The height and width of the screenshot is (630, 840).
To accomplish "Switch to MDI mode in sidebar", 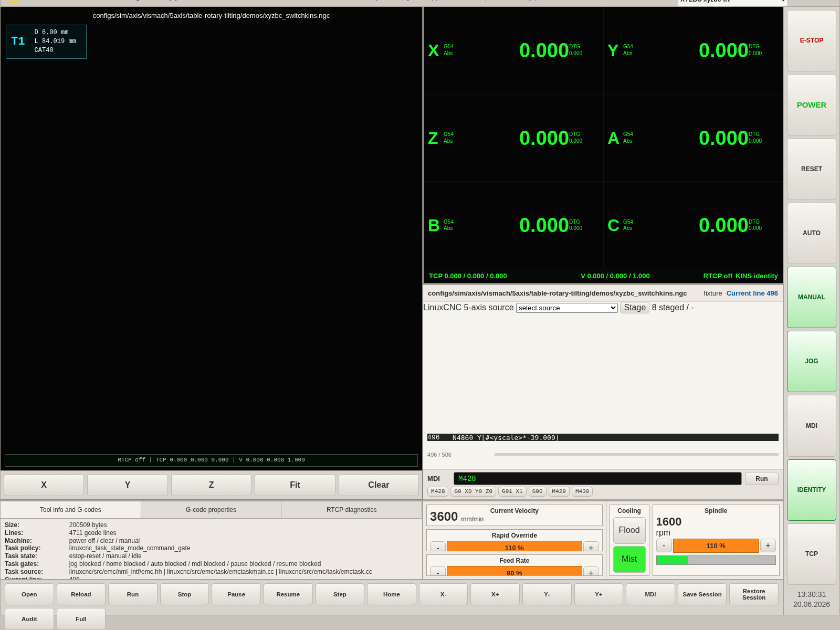I will click(x=811, y=426).
